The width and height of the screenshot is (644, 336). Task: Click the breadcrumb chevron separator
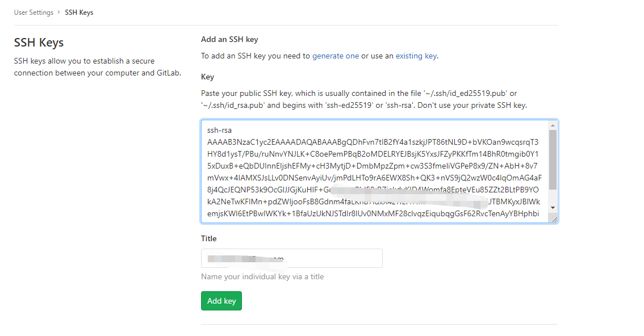(x=59, y=12)
